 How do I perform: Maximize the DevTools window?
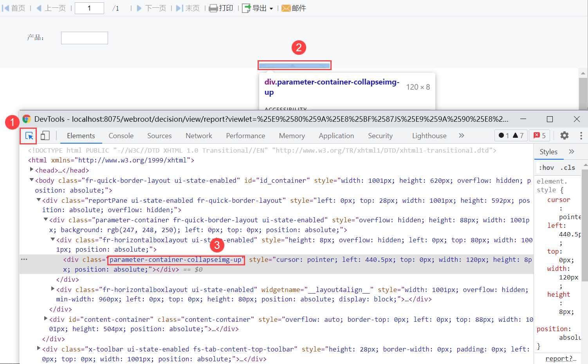click(x=550, y=119)
